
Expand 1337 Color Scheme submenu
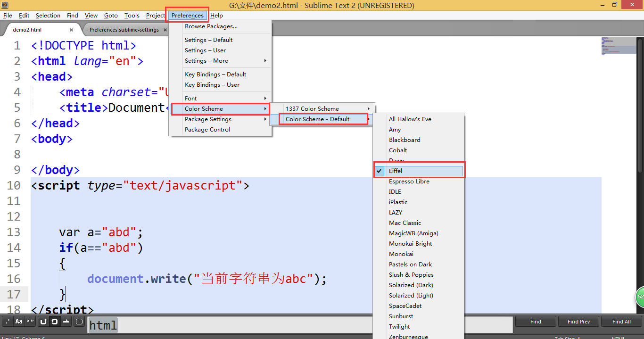322,109
